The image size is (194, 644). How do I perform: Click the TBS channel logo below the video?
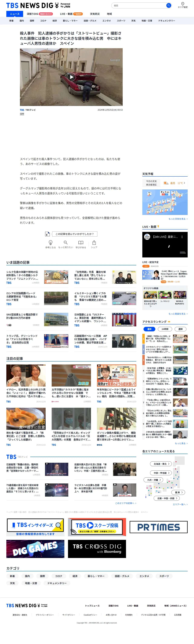tap(22, 110)
